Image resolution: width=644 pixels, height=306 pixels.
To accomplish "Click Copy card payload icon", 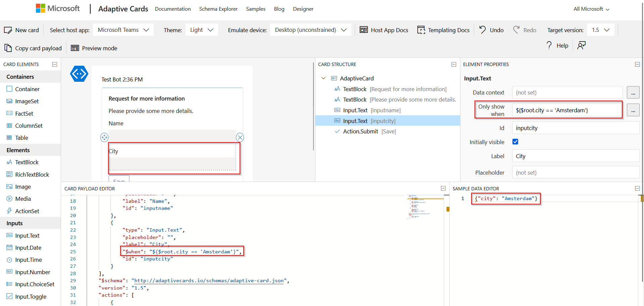I will 8,48.
